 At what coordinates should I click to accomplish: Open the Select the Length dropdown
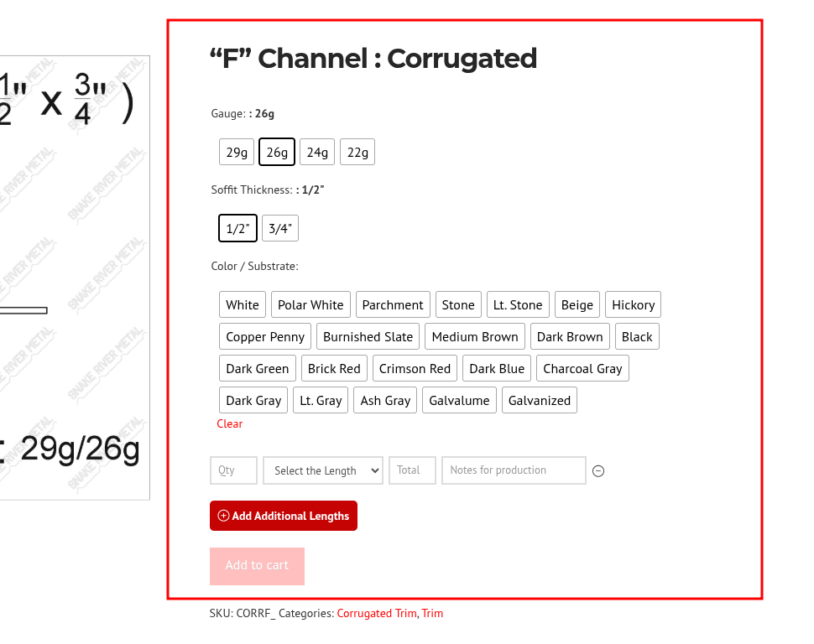coord(323,470)
